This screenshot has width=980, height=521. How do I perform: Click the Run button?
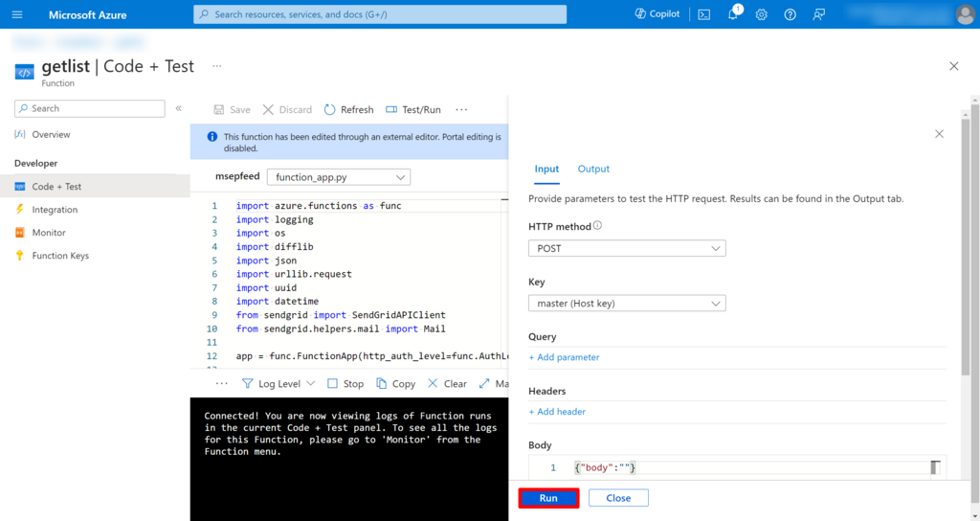pos(548,498)
